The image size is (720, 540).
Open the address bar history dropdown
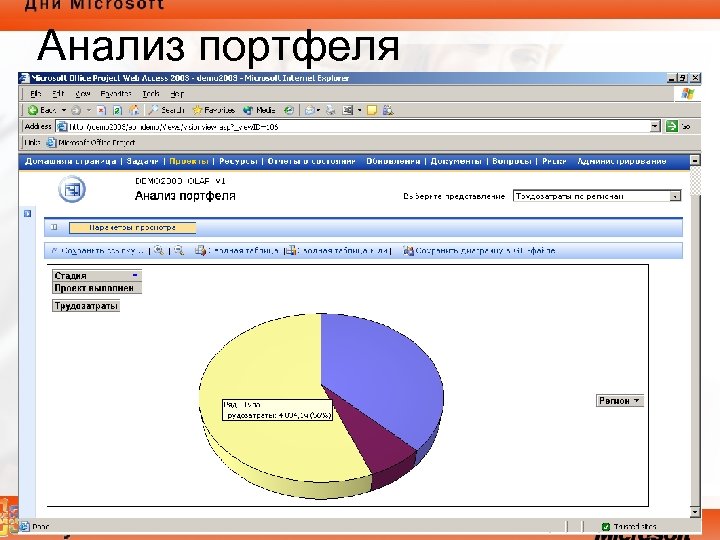click(655, 126)
